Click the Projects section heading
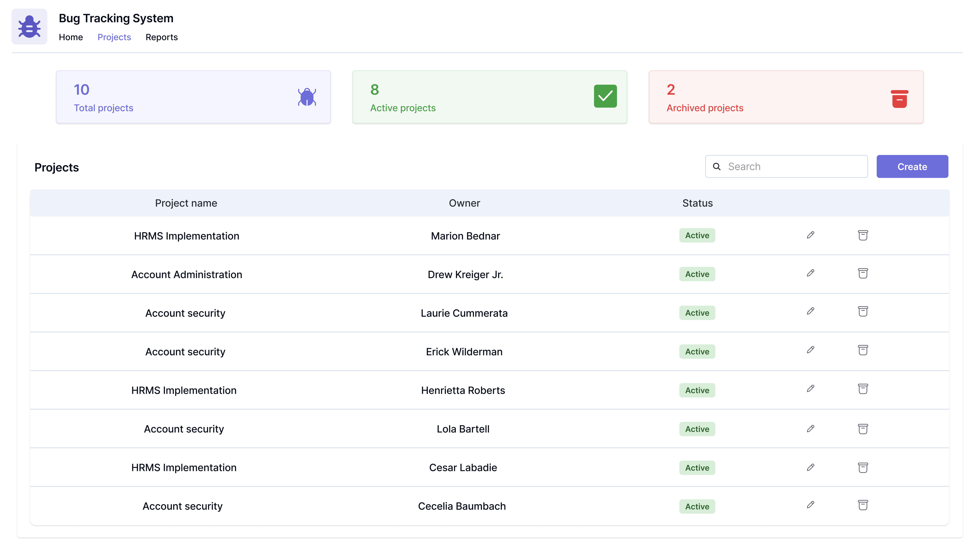The image size is (980, 551). coord(56,167)
